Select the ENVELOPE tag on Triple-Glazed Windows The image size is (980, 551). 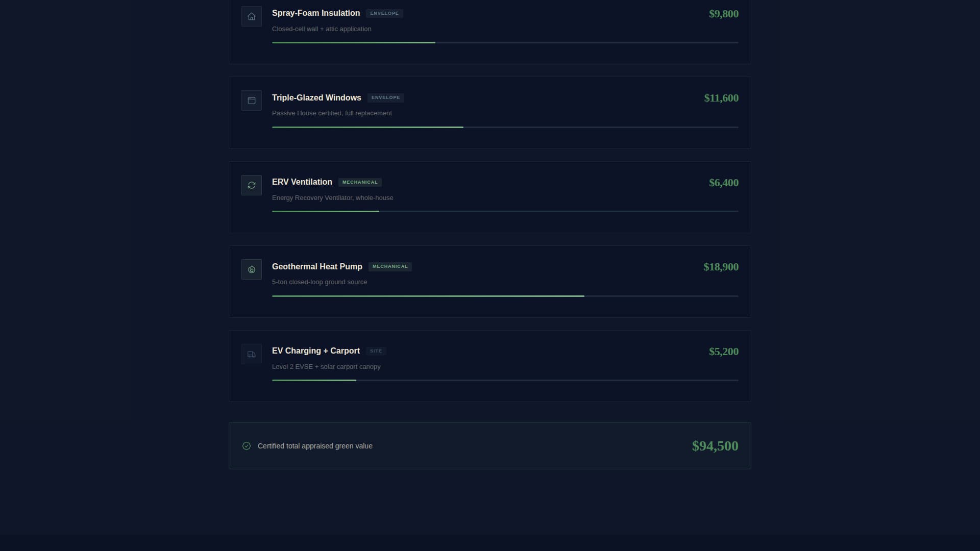click(x=386, y=97)
